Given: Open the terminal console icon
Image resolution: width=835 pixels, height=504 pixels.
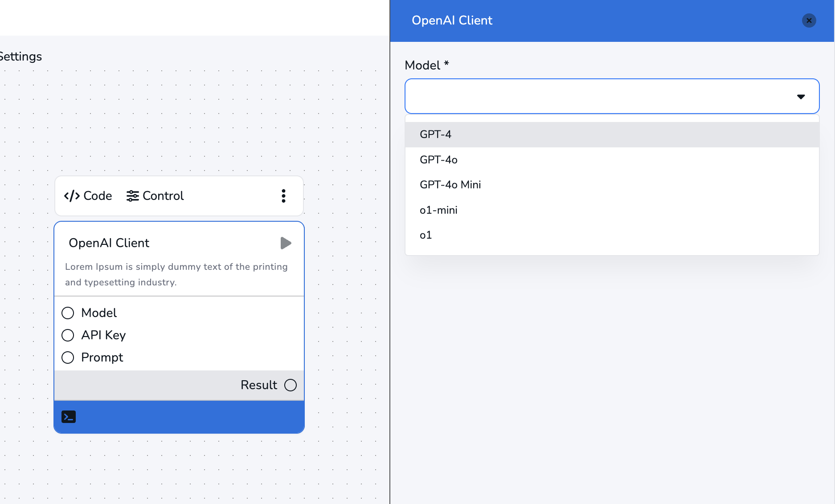Looking at the screenshot, I should (x=69, y=417).
